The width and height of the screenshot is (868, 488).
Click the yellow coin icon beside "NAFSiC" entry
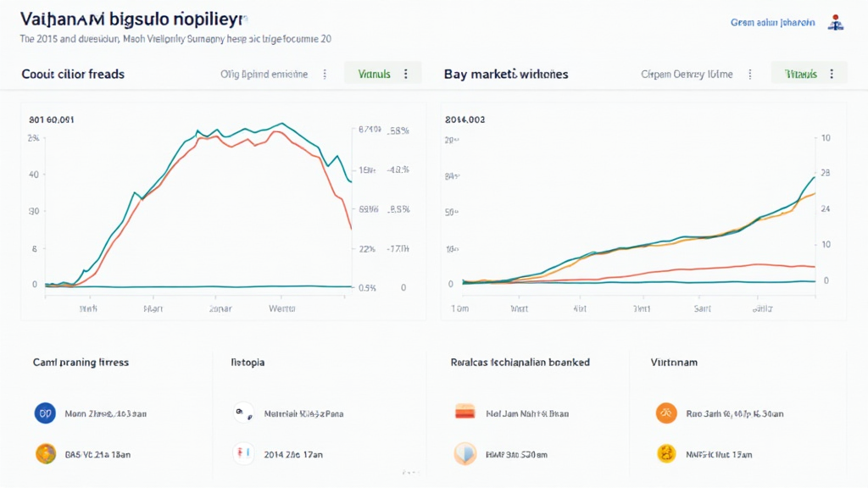666,454
